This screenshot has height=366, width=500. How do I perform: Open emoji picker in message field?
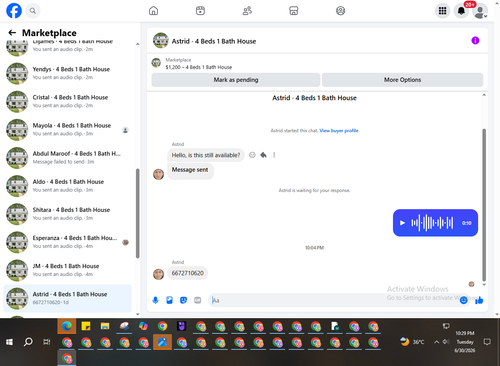[x=463, y=300]
